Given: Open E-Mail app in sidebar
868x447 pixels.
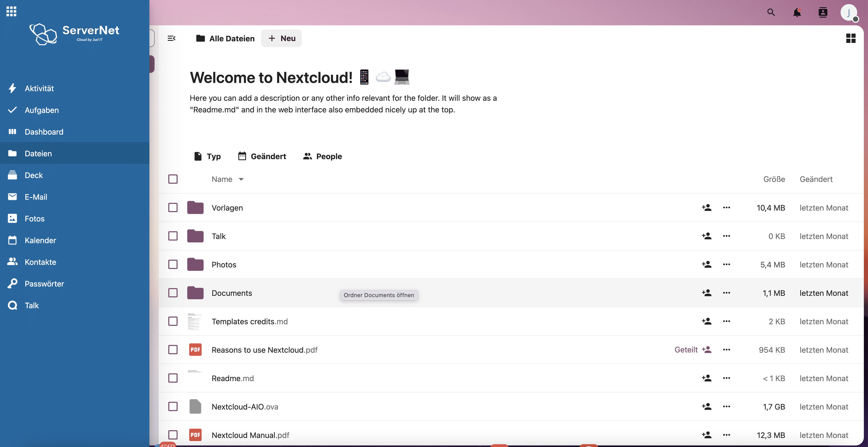Looking at the screenshot, I should 74,197.
